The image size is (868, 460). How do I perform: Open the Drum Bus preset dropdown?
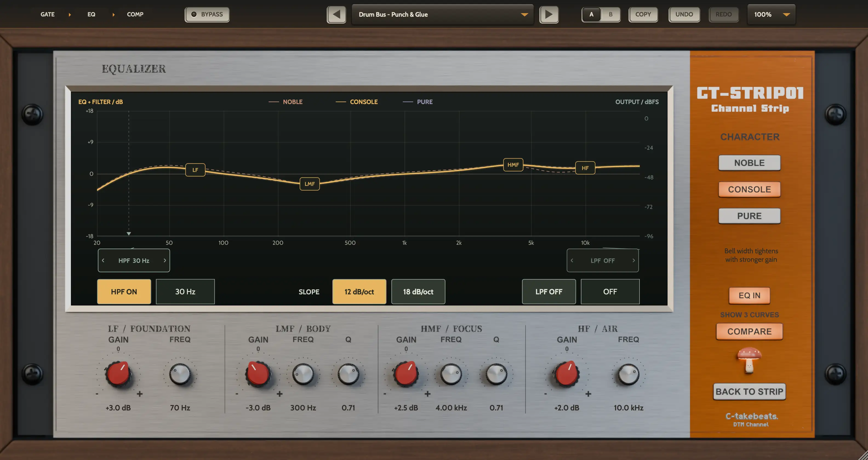443,15
